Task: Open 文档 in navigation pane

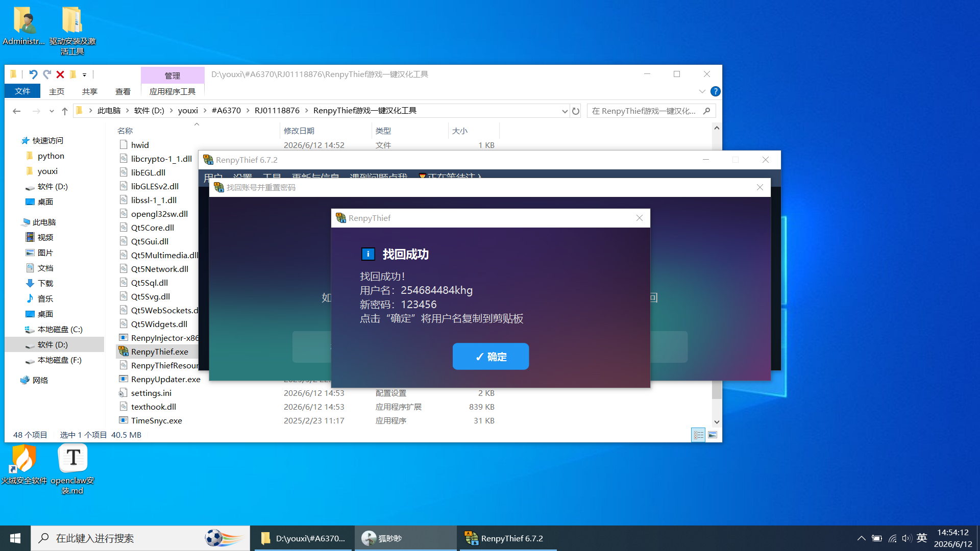Action: point(45,268)
